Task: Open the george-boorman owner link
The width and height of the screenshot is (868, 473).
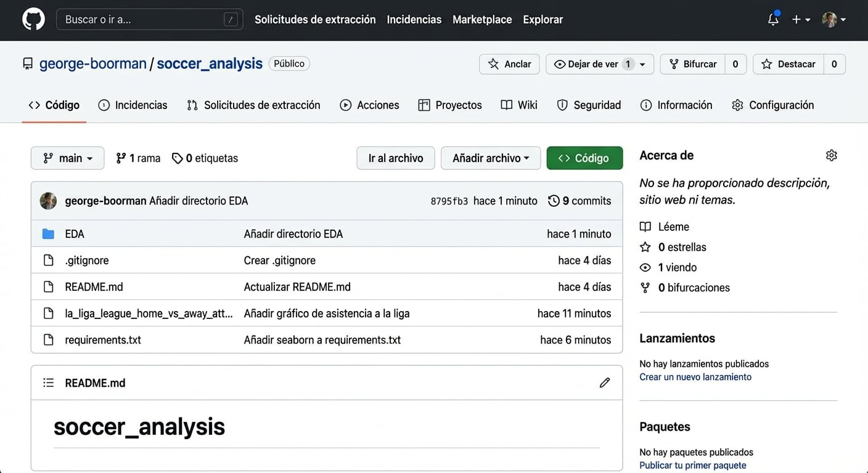Action: [x=93, y=63]
